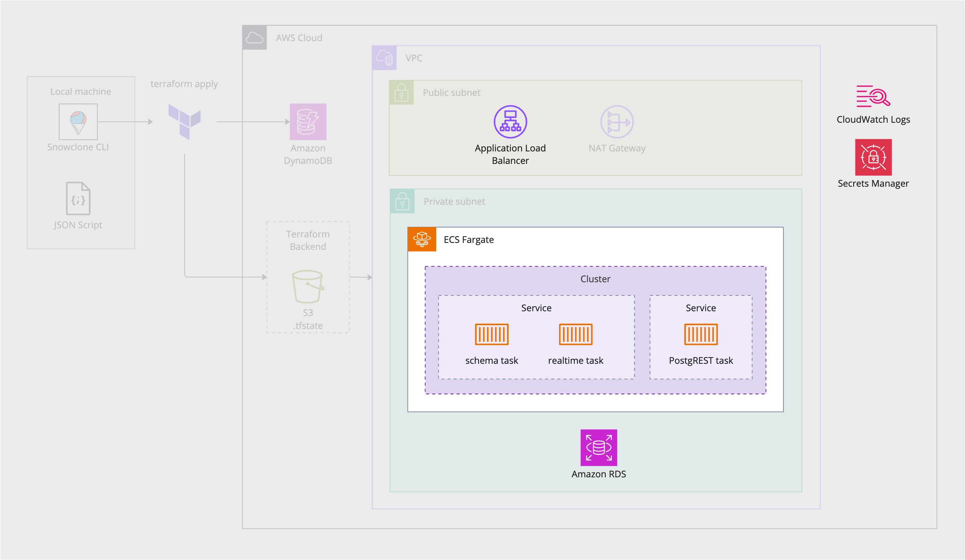Select the Public subnet lock icon
This screenshot has width=965, height=560.
pyautogui.click(x=401, y=93)
